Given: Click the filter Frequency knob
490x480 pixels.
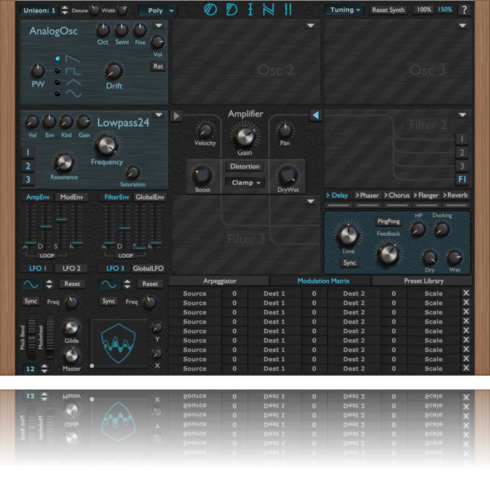Looking at the screenshot, I should point(106,145).
